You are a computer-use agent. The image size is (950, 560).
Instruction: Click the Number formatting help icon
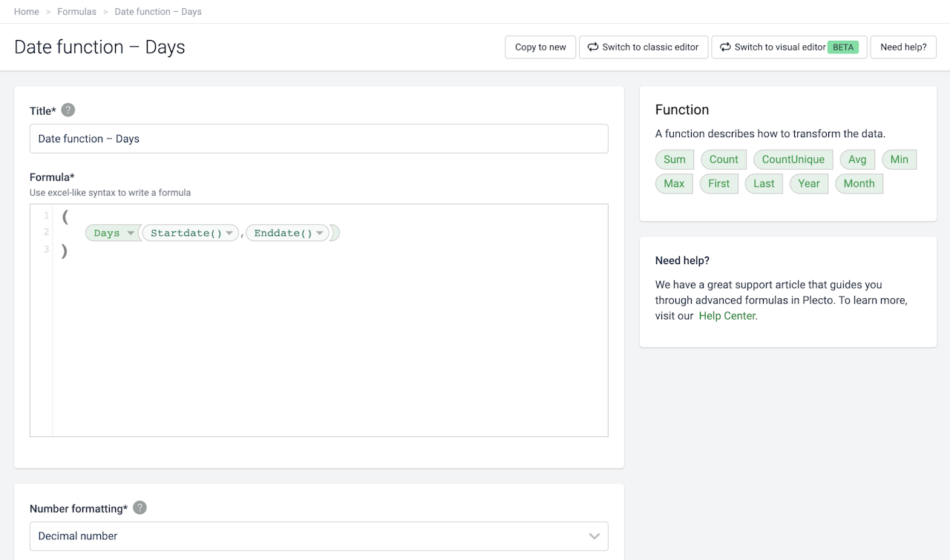140,508
